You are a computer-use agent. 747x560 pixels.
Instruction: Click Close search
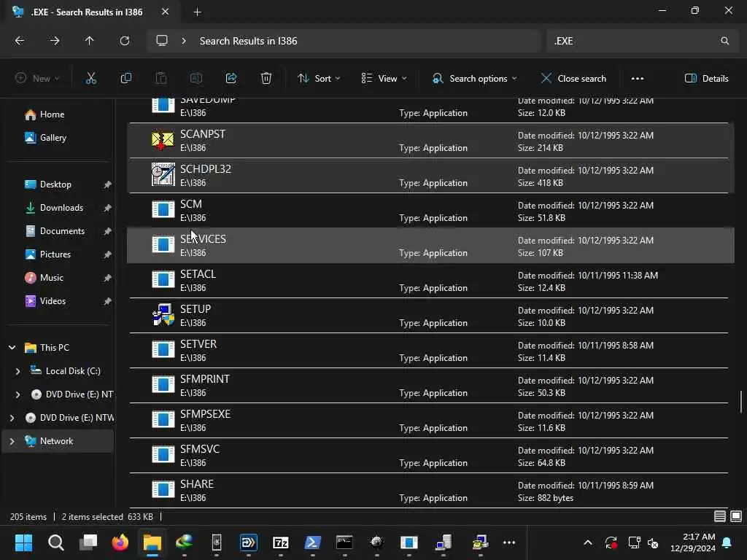pyautogui.click(x=573, y=79)
